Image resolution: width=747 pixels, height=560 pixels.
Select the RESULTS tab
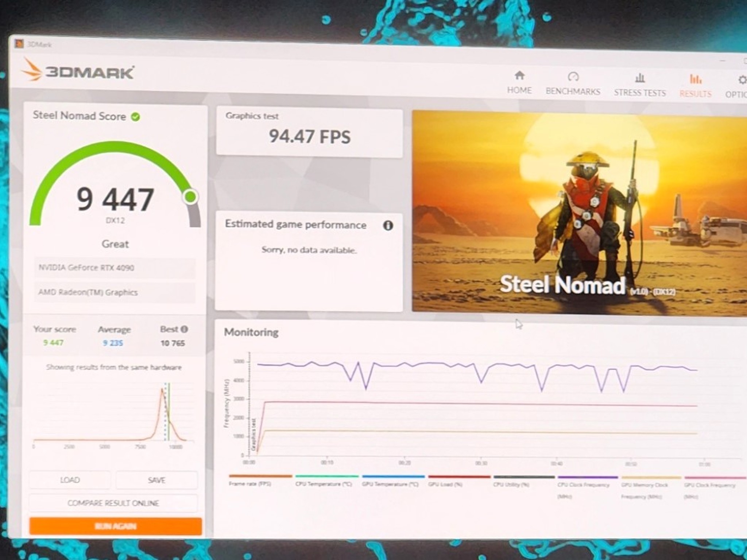tap(695, 86)
